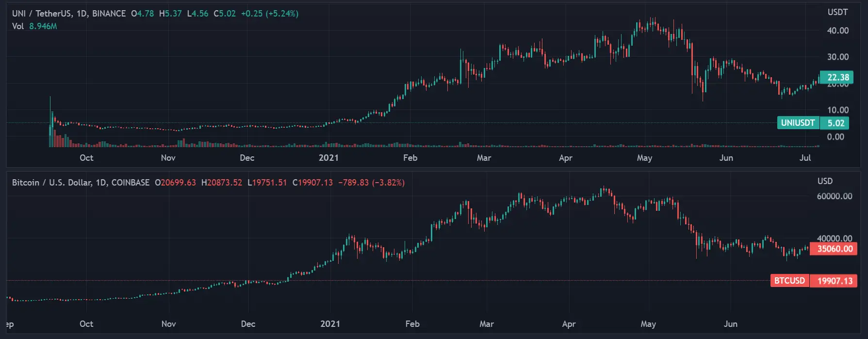Image resolution: width=868 pixels, height=339 pixels.
Task: Click the 19907.13 last price label
Action: (835, 281)
